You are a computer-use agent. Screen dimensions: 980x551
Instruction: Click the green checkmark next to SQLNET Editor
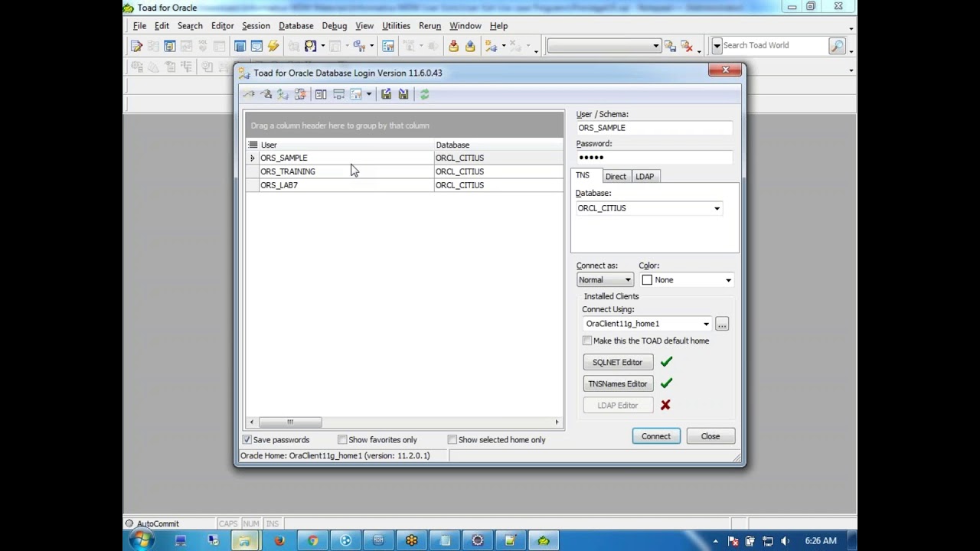666,362
